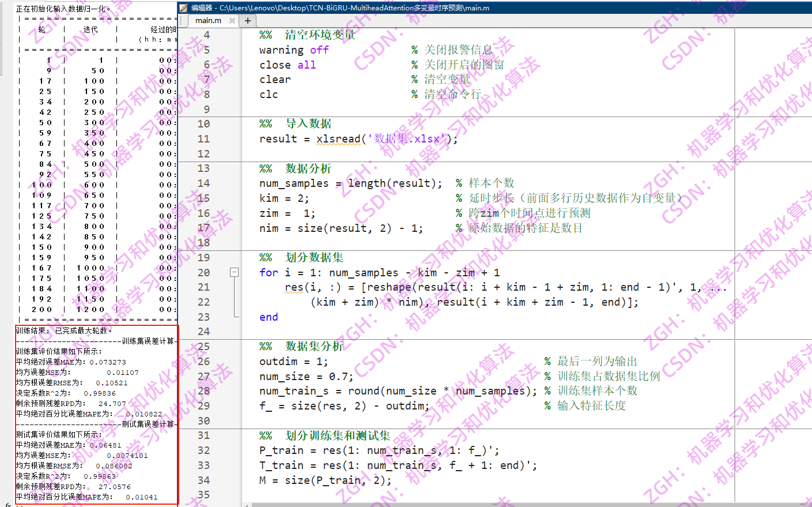Click the 'num_size = 0.7;' assignment
This screenshot has height=507, width=812.
click(306, 377)
